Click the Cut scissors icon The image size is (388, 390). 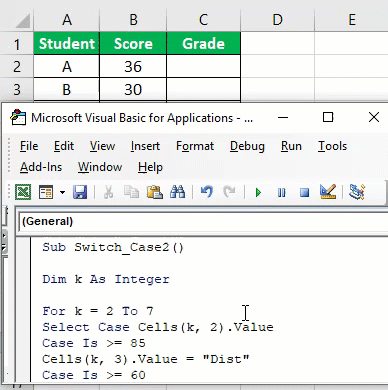coord(108,192)
